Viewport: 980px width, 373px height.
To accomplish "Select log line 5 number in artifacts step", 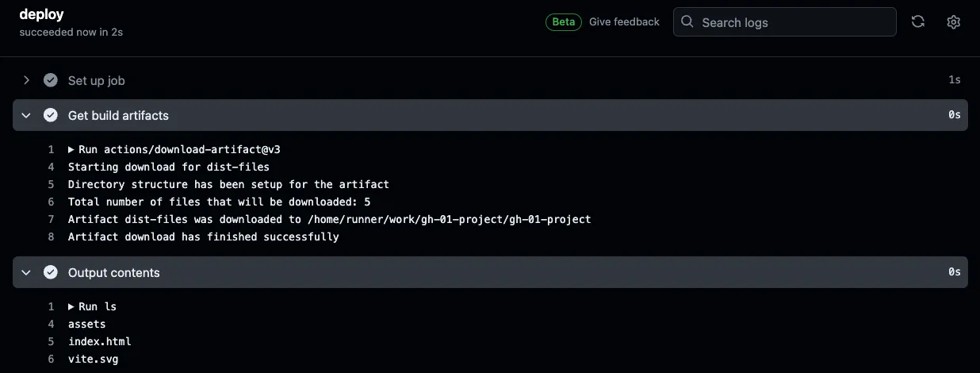I will (x=51, y=184).
